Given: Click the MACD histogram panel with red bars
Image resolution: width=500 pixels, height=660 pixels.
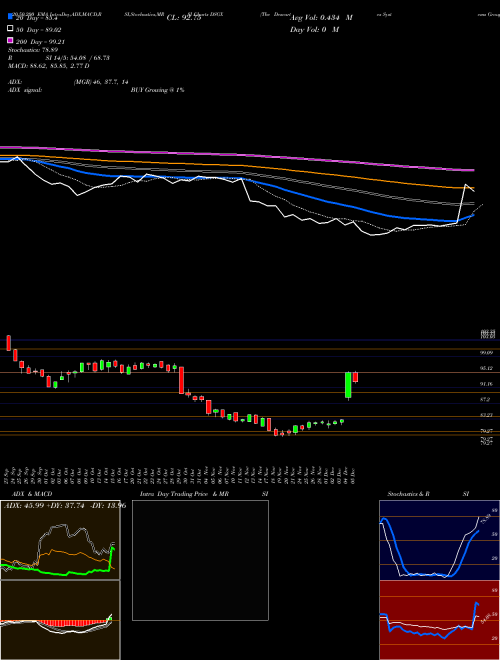Looking at the screenshot, I should [60, 620].
